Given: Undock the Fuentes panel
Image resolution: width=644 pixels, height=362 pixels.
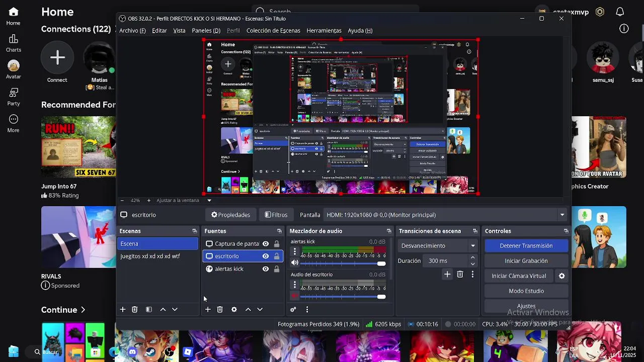Looking at the screenshot, I should click(279, 231).
